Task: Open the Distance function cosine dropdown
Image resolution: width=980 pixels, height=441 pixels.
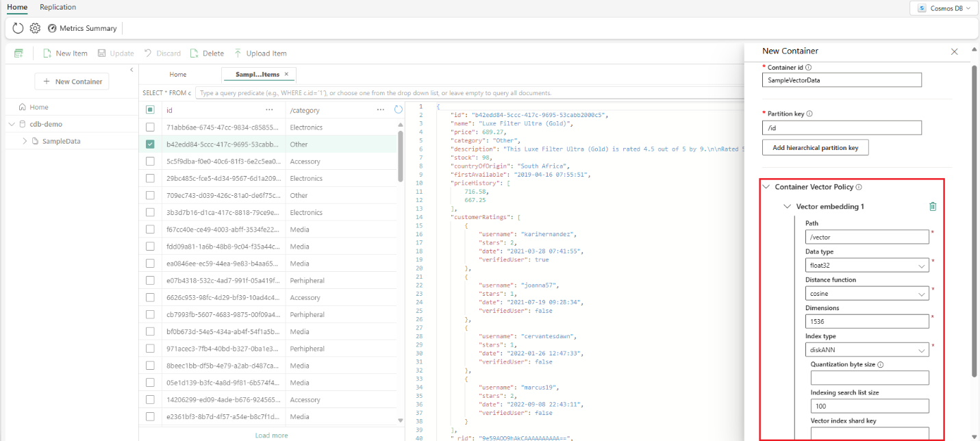Action: 867,293
